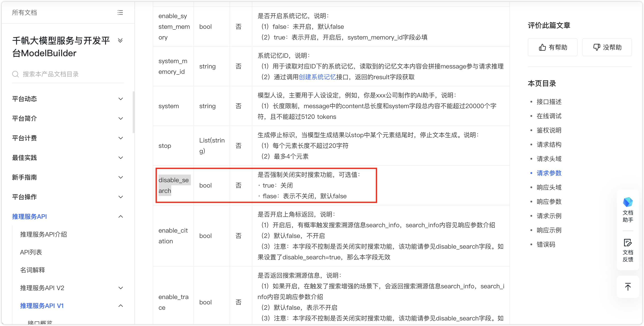Open the table of contents icon in sidebar header
The width and height of the screenshot is (644, 326).
click(x=120, y=12)
